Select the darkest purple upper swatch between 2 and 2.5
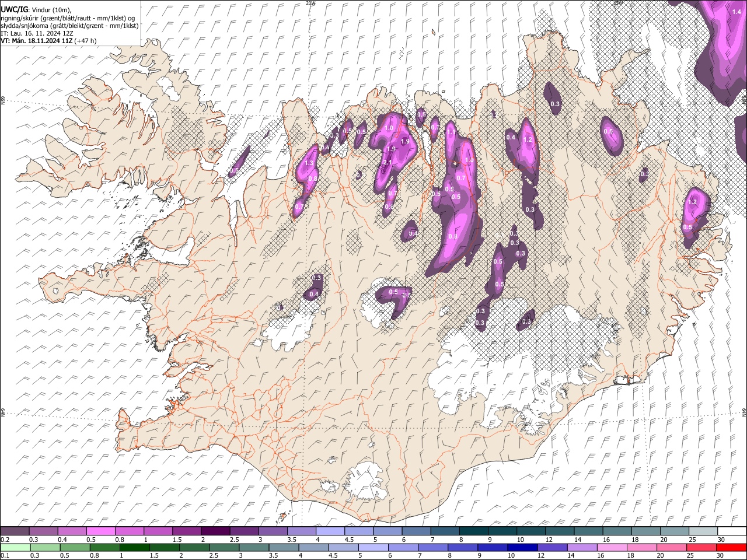The height and width of the screenshot is (560, 747). (x=215, y=531)
